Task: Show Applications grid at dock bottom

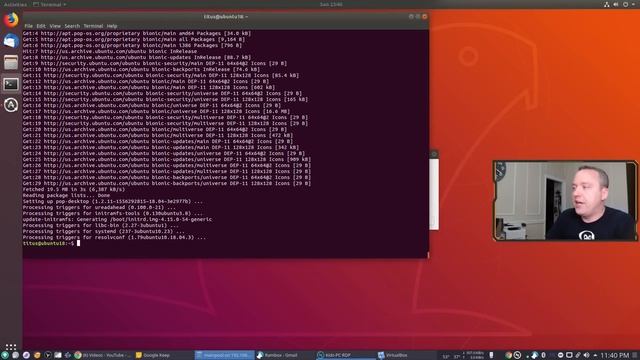Action: [x=11, y=347]
